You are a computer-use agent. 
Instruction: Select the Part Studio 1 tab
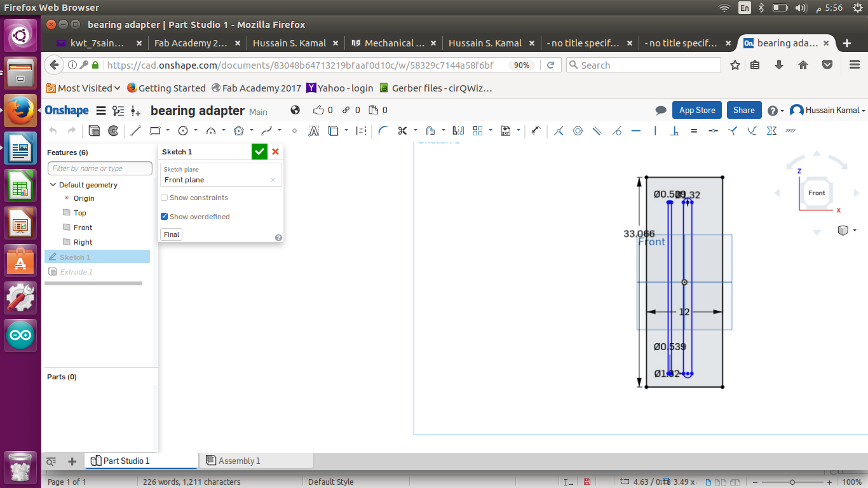point(126,461)
